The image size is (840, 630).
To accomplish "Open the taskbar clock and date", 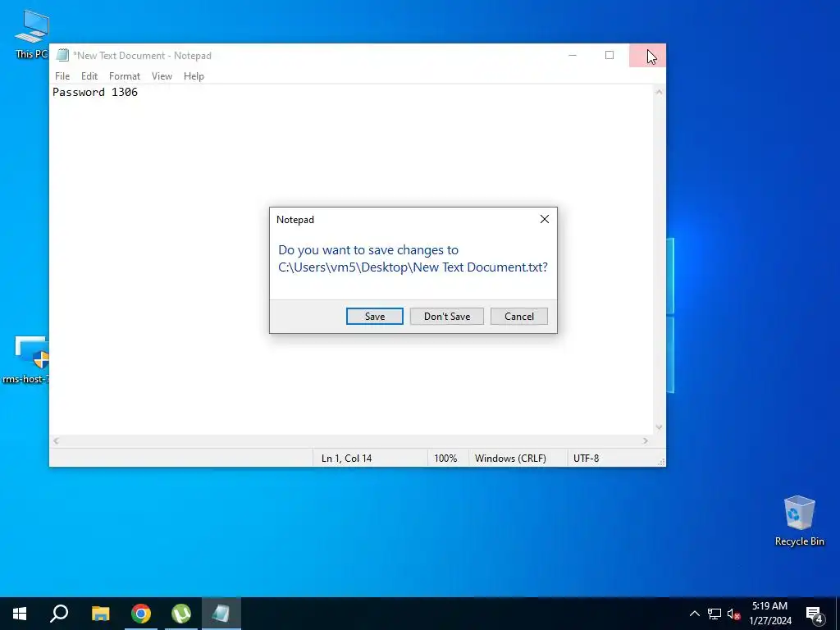I will tap(770, 614).
